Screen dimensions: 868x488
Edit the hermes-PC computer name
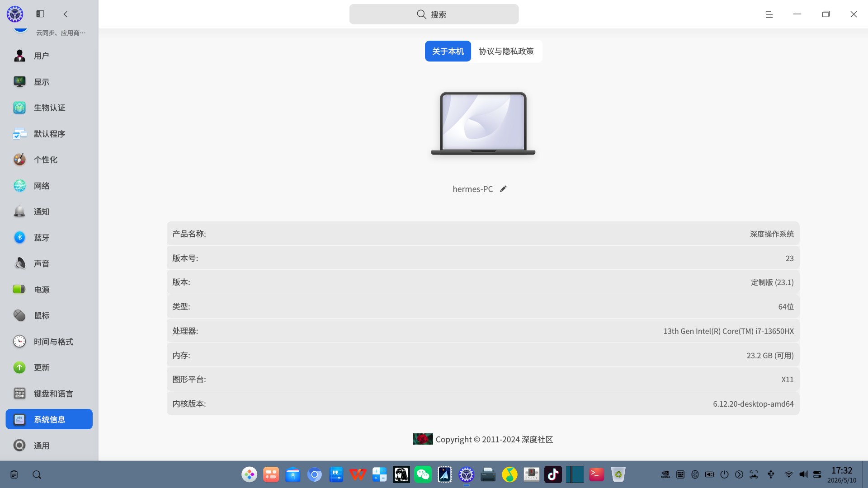coord(503,189)
